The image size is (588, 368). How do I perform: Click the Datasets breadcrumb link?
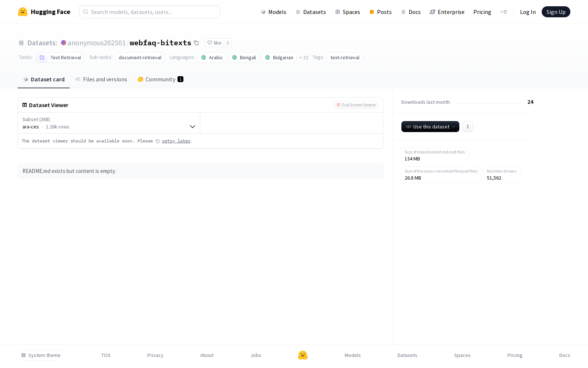point(42,43)
